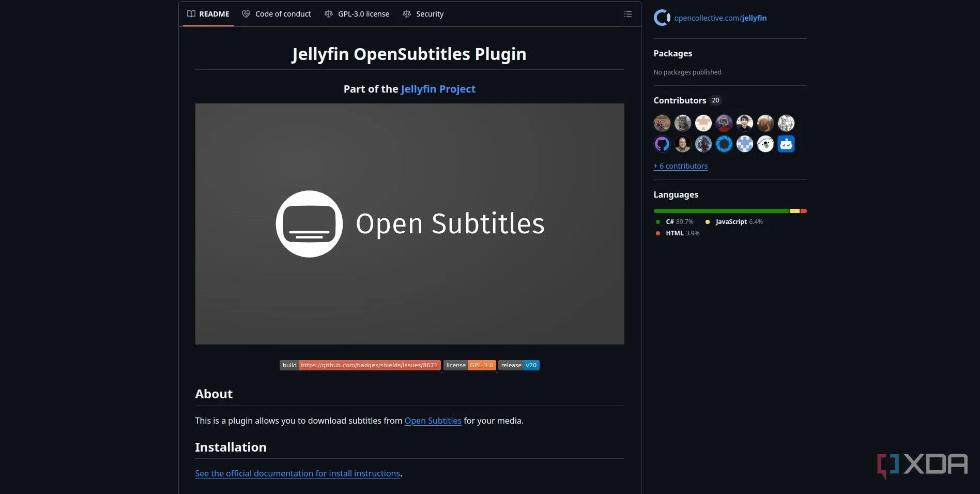Viewport: 980px width, 494px height.
Task: Open the README outline list icon
Action: pos(627,14)
